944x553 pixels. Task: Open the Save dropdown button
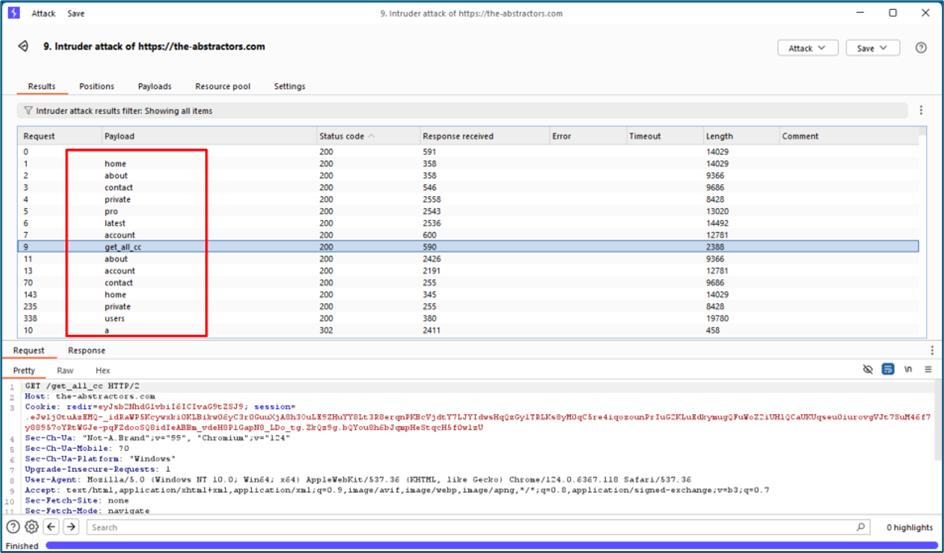click(x=872, y=48)
